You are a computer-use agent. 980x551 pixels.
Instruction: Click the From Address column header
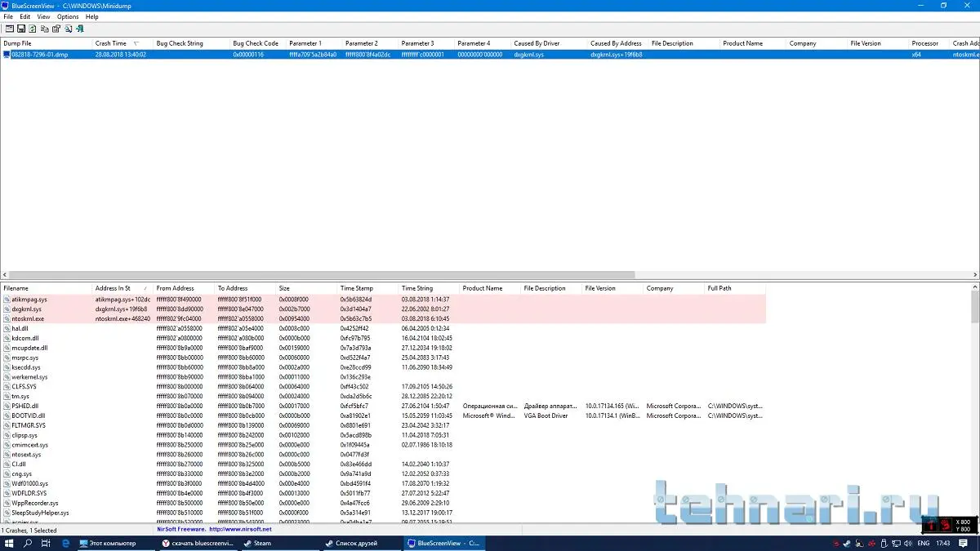tap(184, 288)
